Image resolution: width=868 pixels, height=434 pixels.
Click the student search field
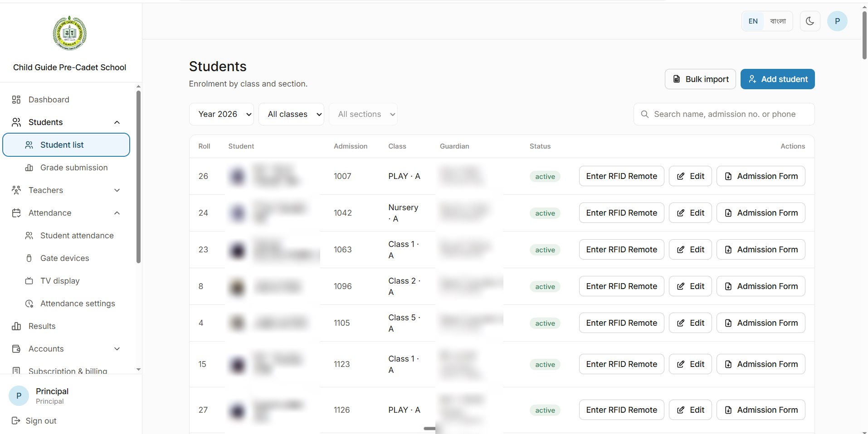tap(724, 114)
